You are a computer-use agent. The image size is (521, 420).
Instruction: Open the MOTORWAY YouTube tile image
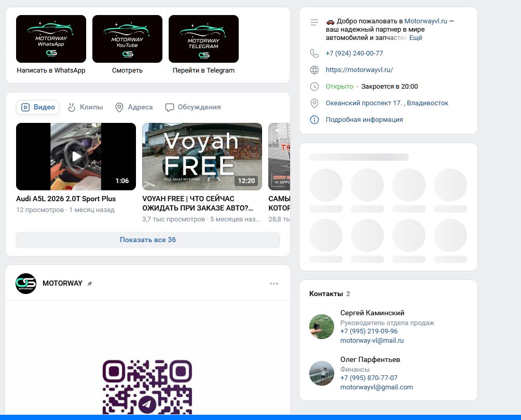(x=127, y=39)
